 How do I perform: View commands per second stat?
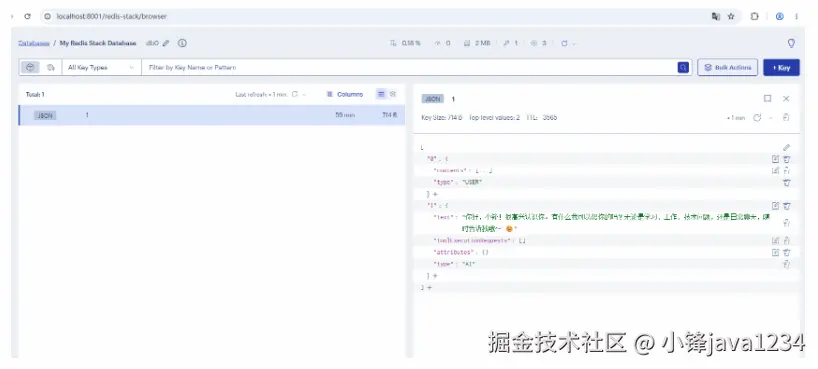tap(442, 43)
